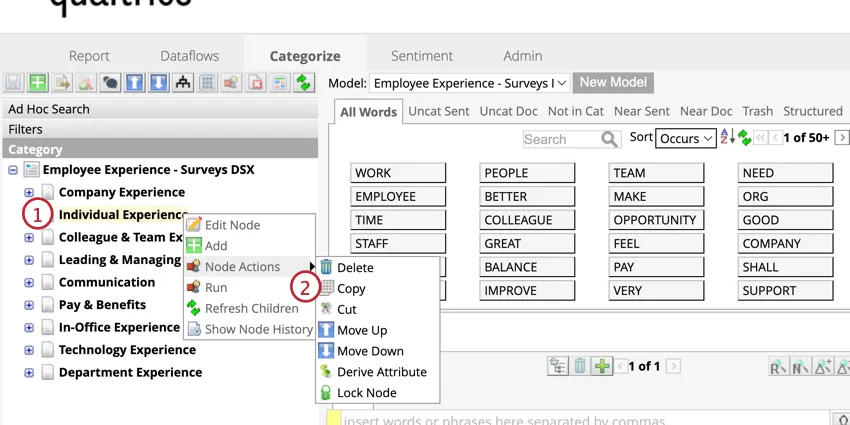
Task: Click the EMPLOYEE word button
Action: click(x=398, y=196)
